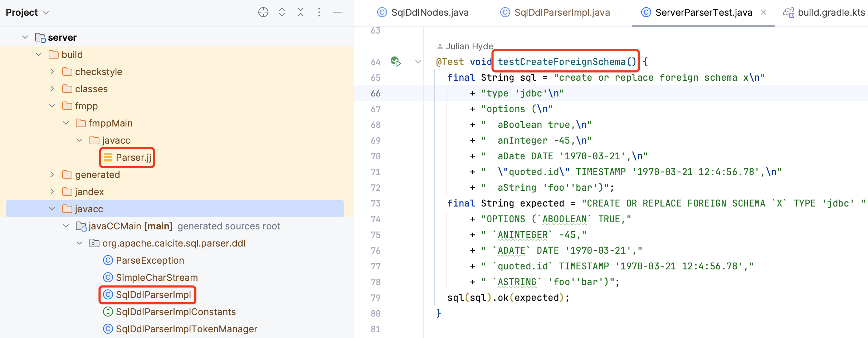Collapse the fmpp folder

(52, 106)
